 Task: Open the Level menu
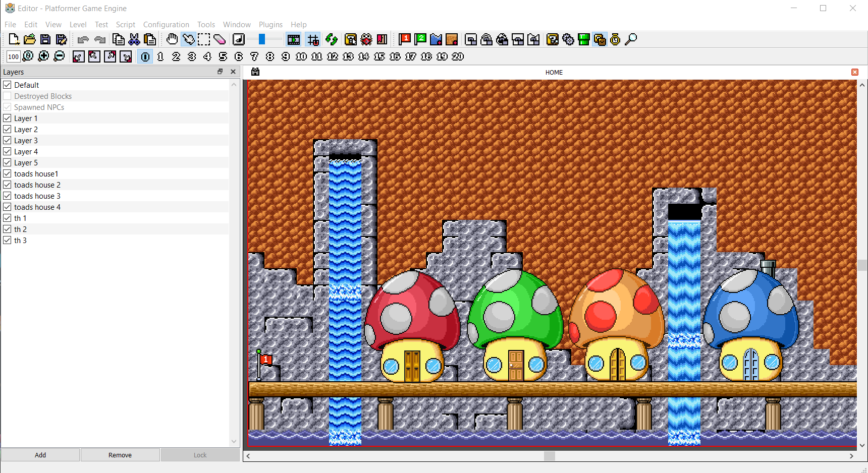[x=78, y=24]
